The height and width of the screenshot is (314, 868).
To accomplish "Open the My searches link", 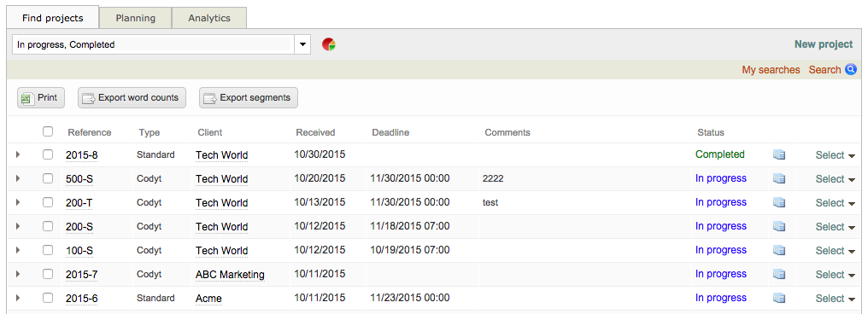I will point(771,70).
